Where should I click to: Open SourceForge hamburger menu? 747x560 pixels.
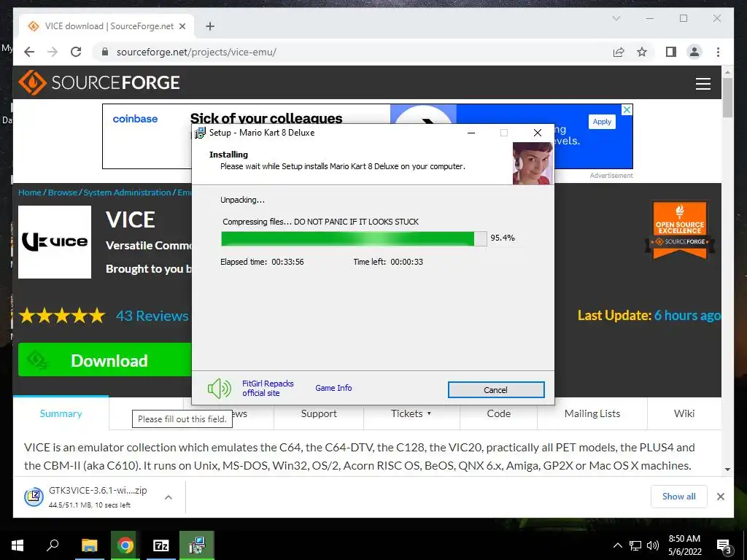703,83
